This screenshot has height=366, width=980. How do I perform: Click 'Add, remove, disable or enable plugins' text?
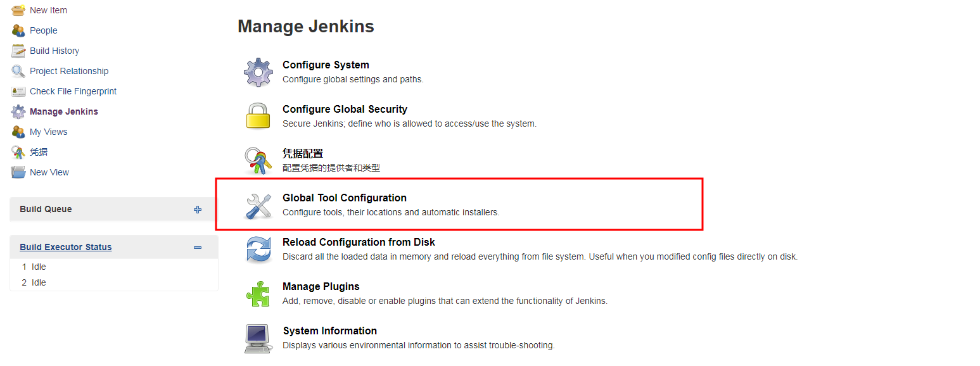445,301
